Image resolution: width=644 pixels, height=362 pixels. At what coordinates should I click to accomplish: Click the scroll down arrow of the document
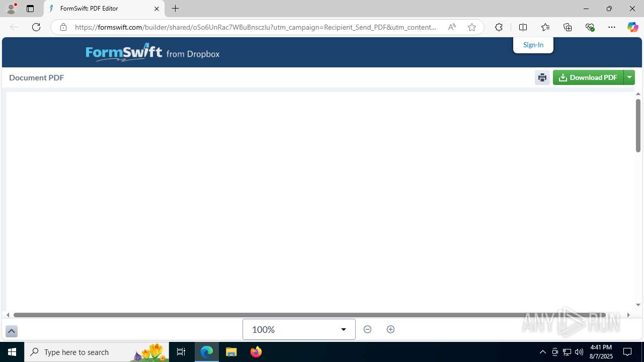click(x=638, y=305)
